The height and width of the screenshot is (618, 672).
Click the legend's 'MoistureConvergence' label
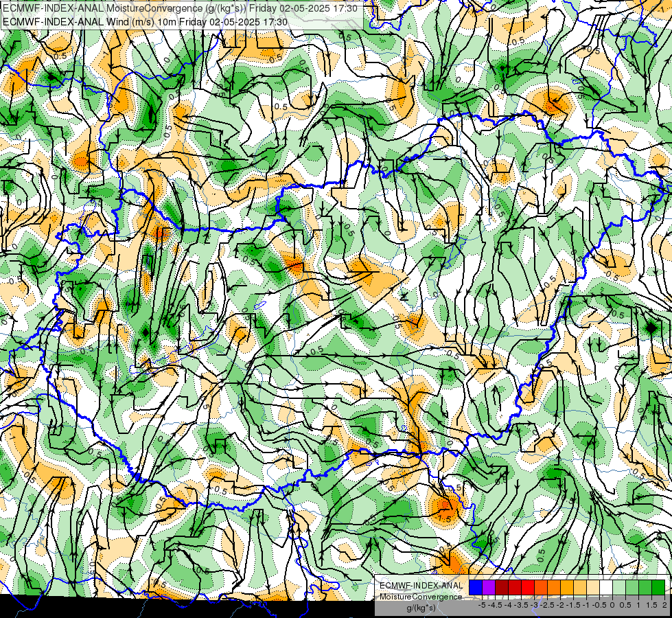[421, 597]
